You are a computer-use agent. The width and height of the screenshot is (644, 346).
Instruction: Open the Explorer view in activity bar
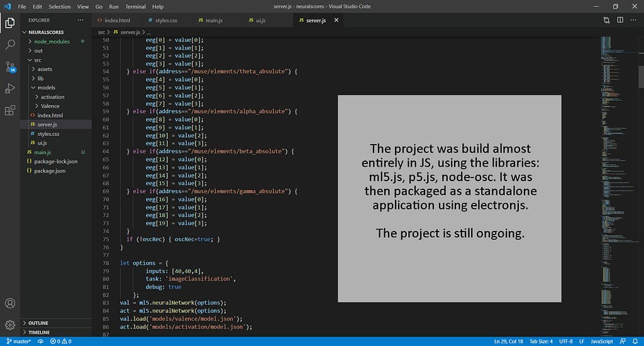[x=10, y=23]
